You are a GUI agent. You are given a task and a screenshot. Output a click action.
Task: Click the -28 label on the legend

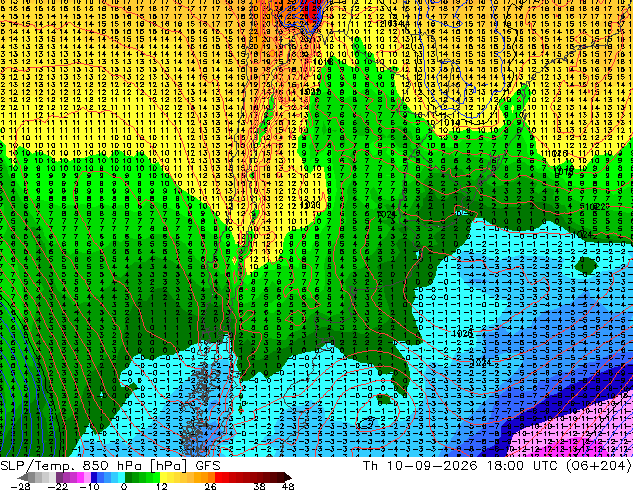pyautogui.click(x=20, y=486)
